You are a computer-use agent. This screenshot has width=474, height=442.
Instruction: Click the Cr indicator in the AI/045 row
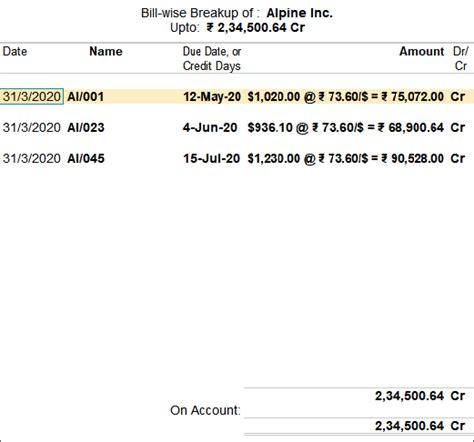coord(458,158)
